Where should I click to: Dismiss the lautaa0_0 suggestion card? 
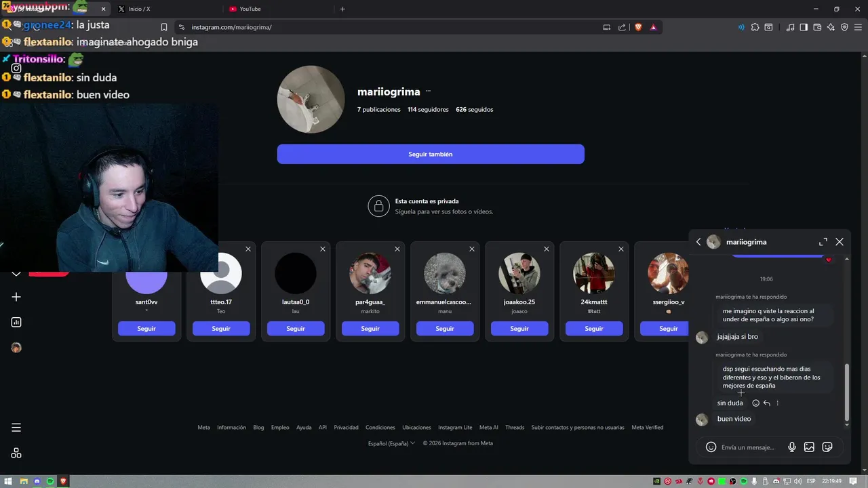tap(323, 249)
